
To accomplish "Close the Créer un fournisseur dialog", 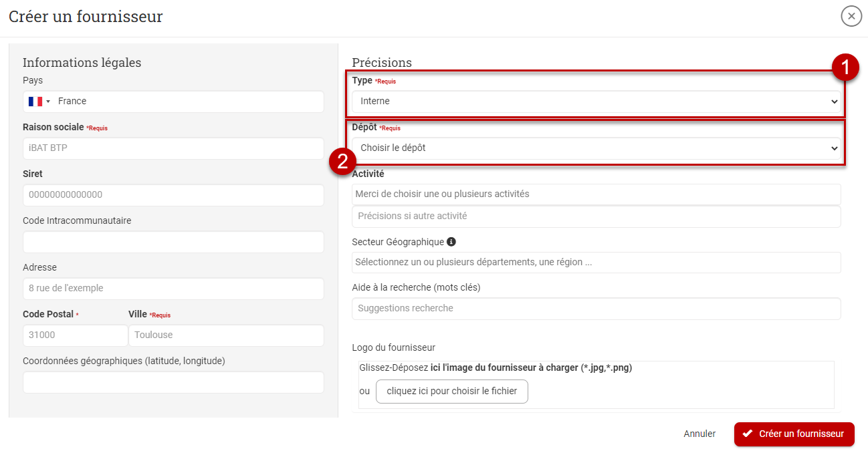I will click(x=851, y=16).
